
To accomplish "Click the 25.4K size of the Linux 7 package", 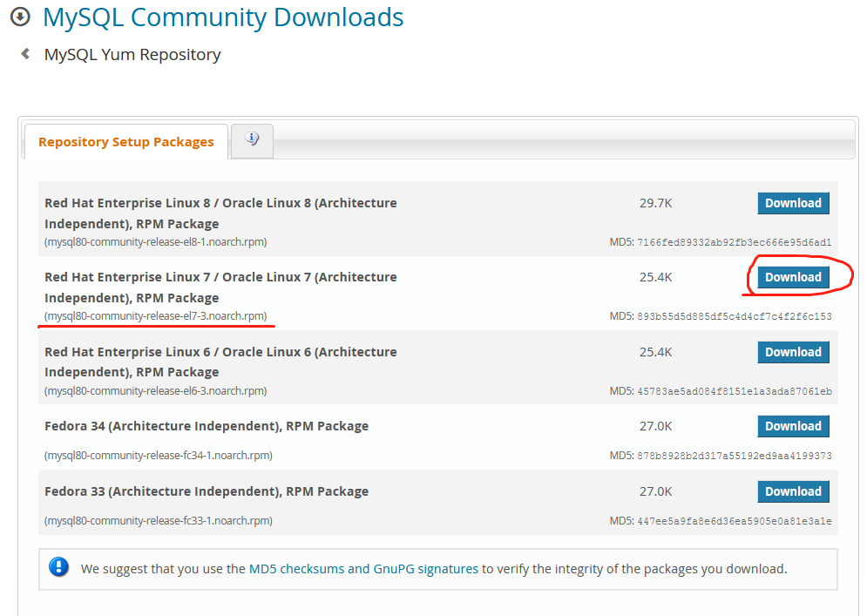I will (x=656, y=278).
